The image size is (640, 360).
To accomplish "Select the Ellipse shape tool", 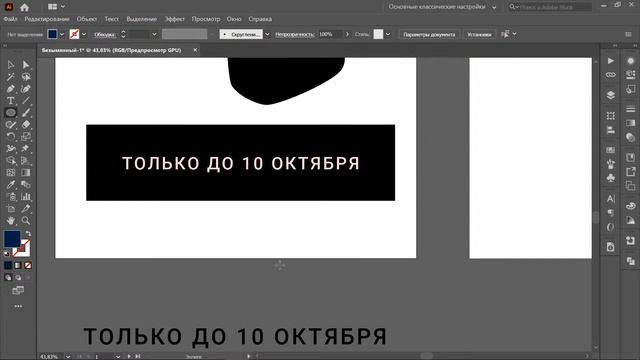I will (11, 113).
